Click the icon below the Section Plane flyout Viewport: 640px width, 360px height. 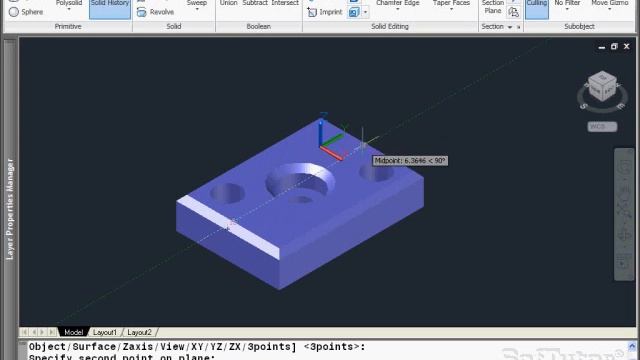click(x=513, y=12)
